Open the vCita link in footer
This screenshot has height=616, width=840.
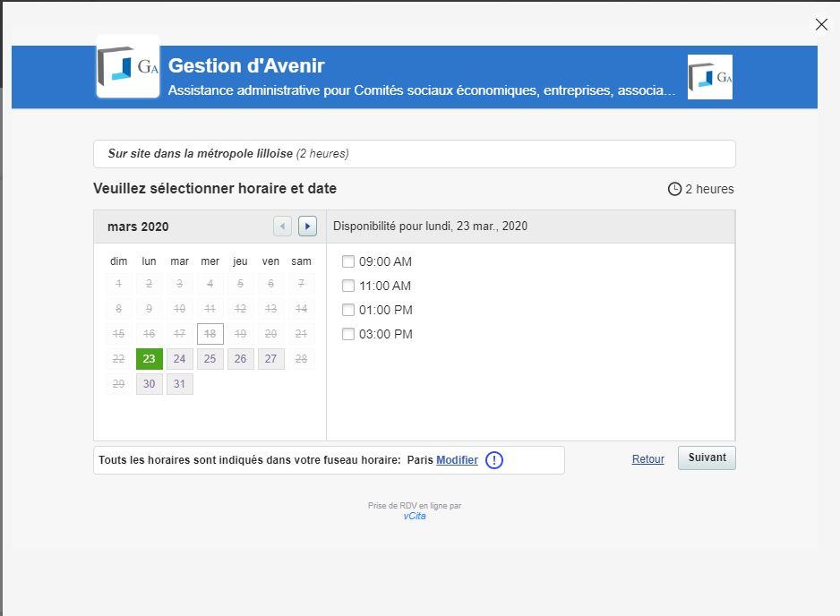coord(415,516)
